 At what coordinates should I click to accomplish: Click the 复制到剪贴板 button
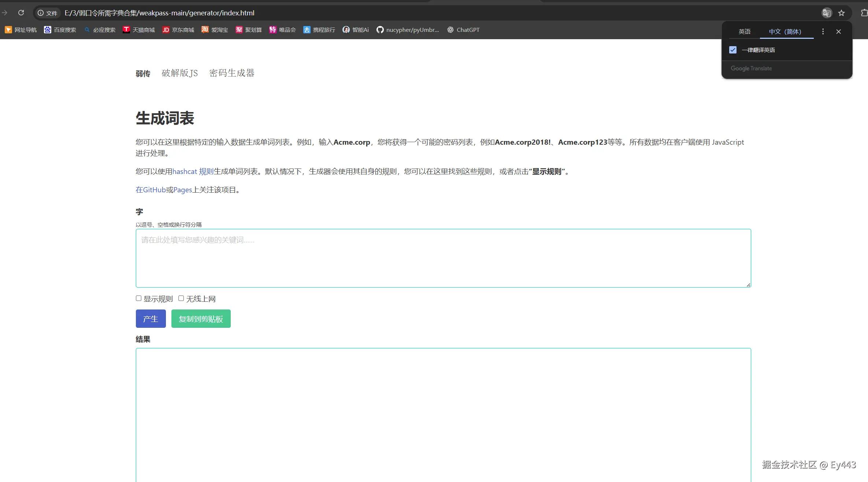201,319
